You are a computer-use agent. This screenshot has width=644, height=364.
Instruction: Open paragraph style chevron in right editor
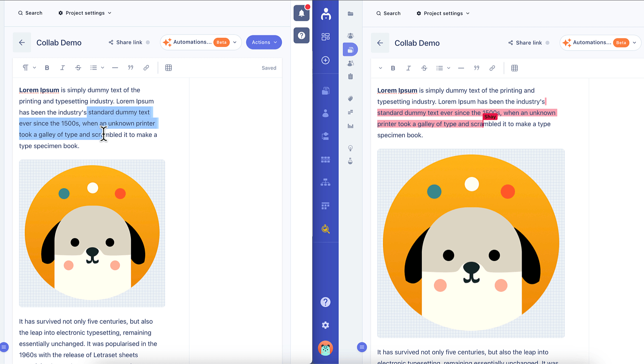(x=380, y=68)
